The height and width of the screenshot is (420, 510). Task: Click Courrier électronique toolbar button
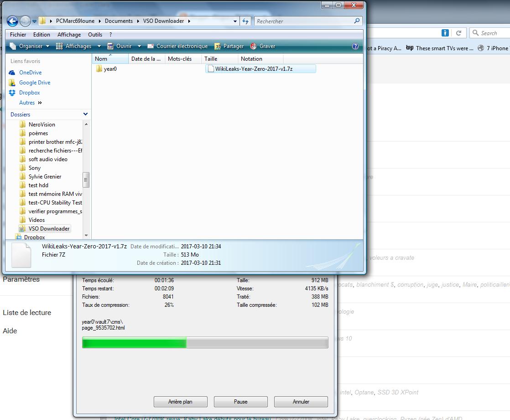[x=177, y=46]
